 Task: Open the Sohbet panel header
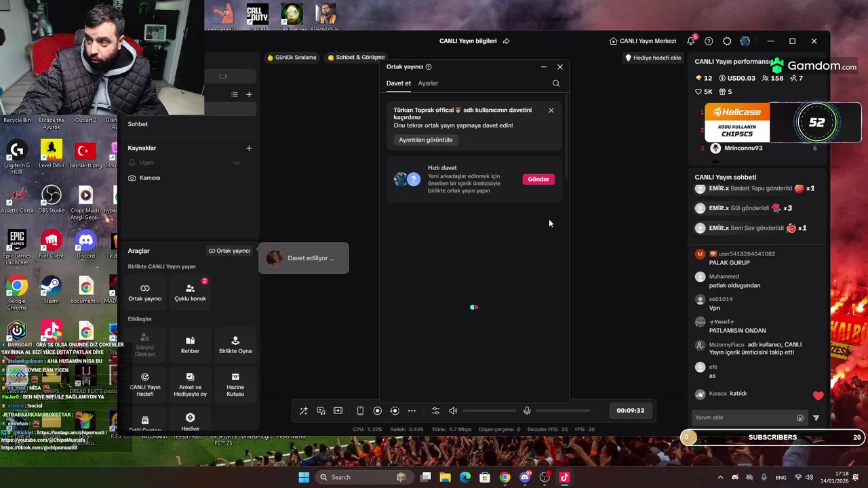point(138,124)
